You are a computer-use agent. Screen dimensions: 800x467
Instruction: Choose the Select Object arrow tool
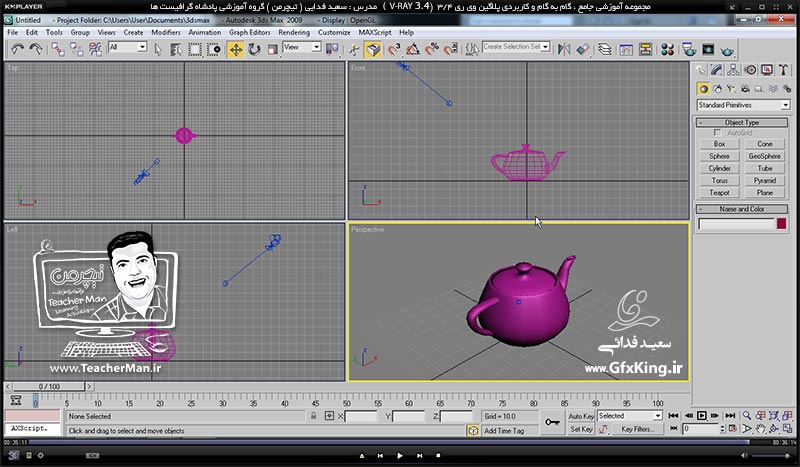(x=158, y=50)
